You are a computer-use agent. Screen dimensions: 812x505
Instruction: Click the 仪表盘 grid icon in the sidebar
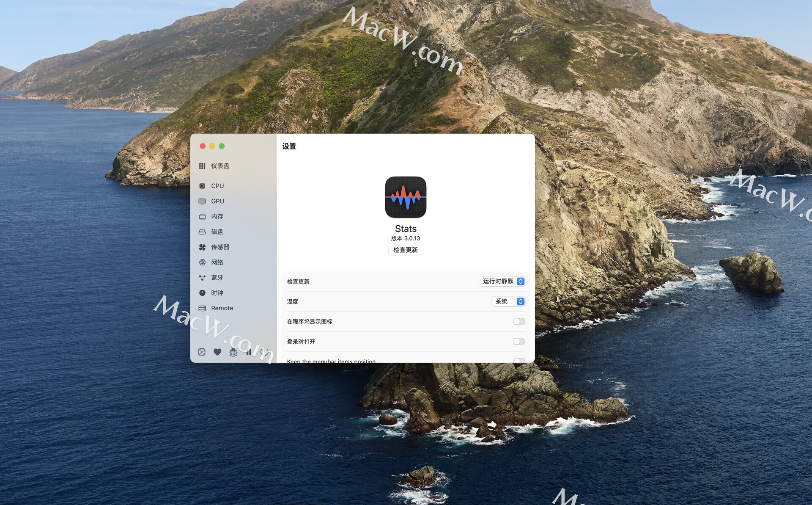pos(202,166)
